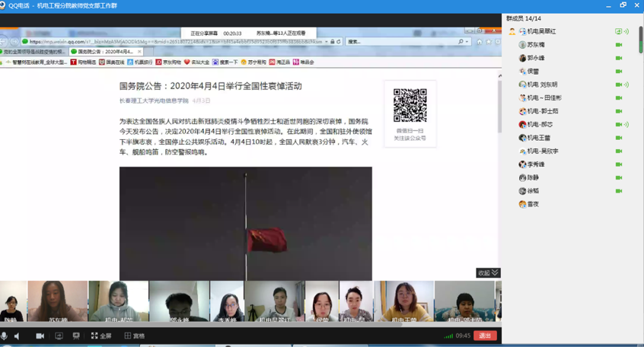Switch to grid view with 宫格

(134, 336)
